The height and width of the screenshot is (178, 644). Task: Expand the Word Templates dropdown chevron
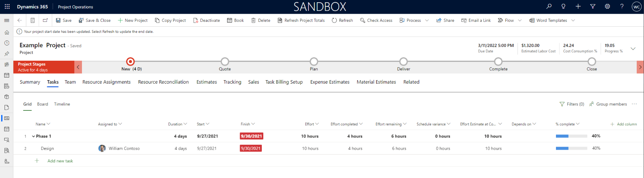click(573, 20)
